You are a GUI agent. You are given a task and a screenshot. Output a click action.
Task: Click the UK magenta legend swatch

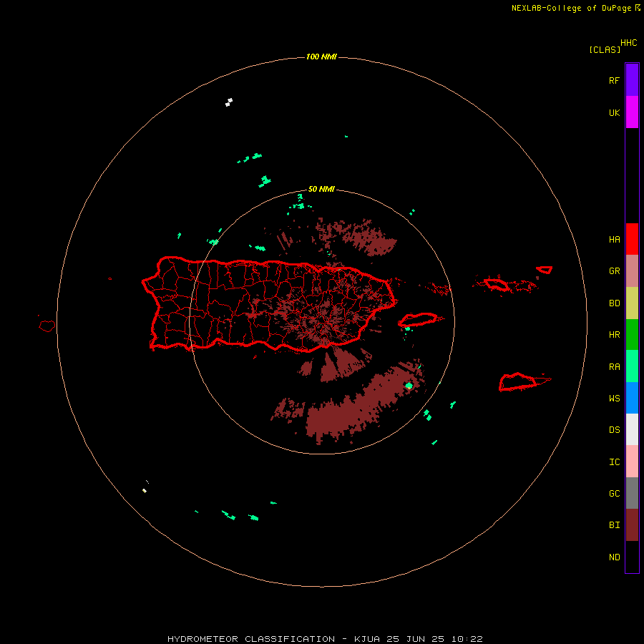tap(632, 112)
